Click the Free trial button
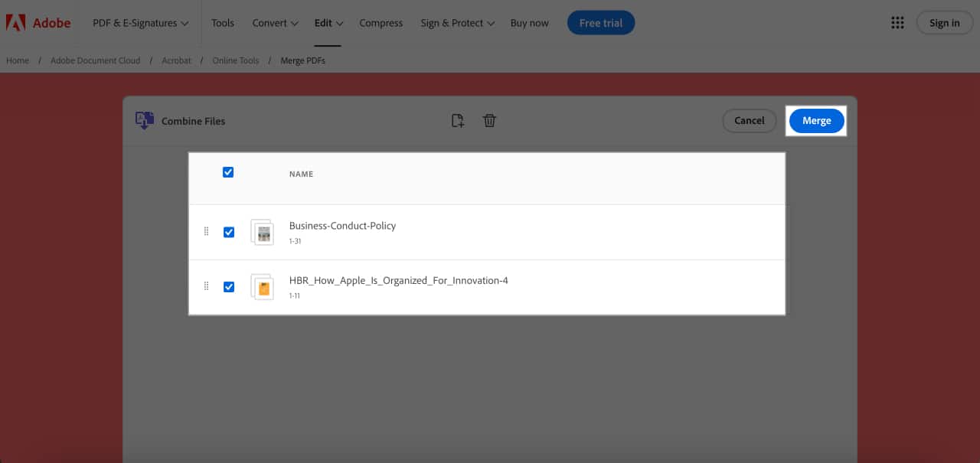 point(601,23)
